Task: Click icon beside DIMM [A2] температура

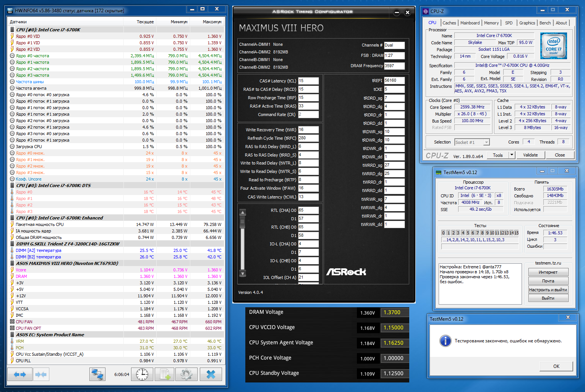Action: pyautogui.click(x=12, y=250)
